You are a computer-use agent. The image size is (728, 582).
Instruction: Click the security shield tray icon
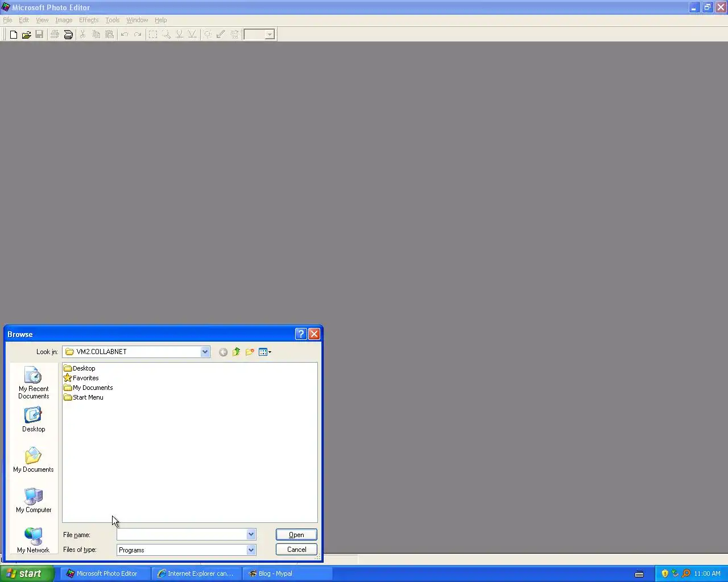665,573
